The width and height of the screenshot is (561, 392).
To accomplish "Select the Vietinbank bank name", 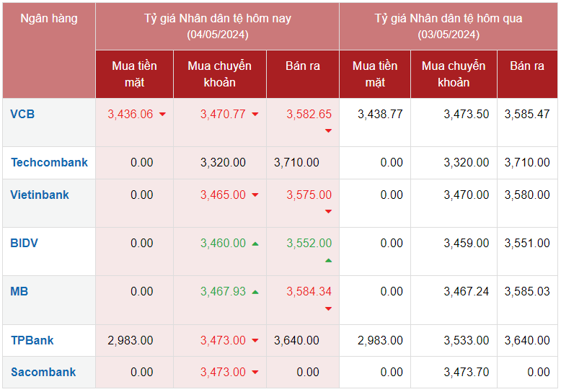I will coord(40,195).
